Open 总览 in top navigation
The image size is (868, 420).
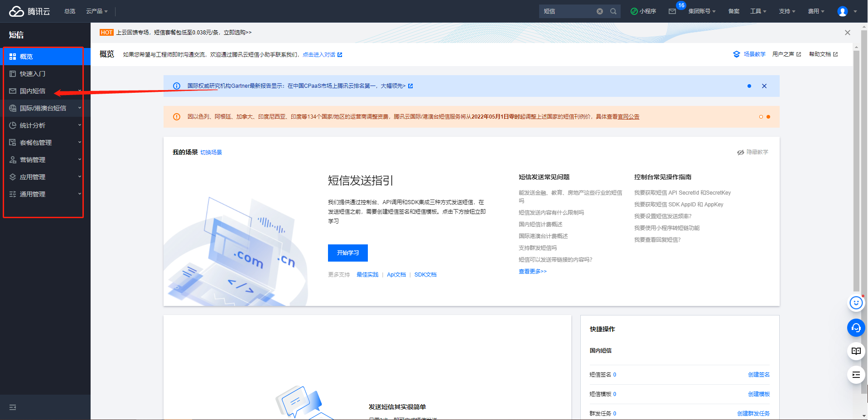[70, 11]
